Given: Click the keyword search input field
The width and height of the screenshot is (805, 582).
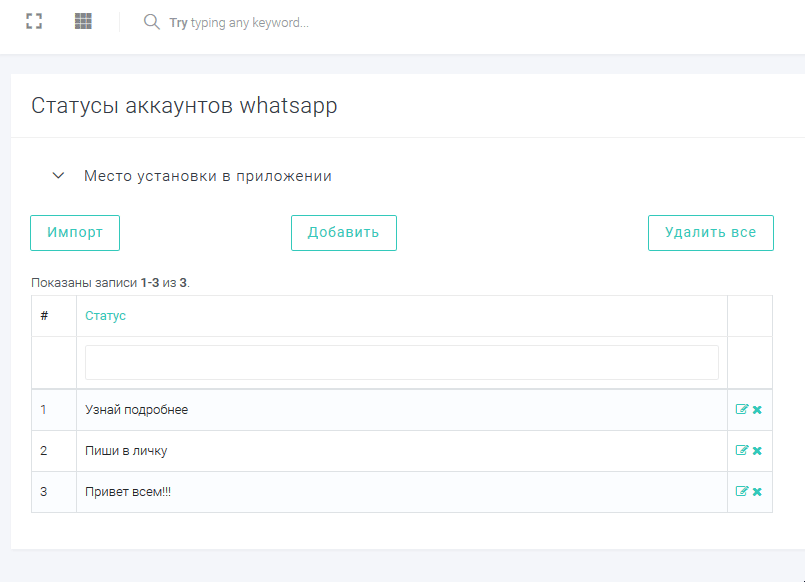Looking at the screenshot, I should (240, 22).
